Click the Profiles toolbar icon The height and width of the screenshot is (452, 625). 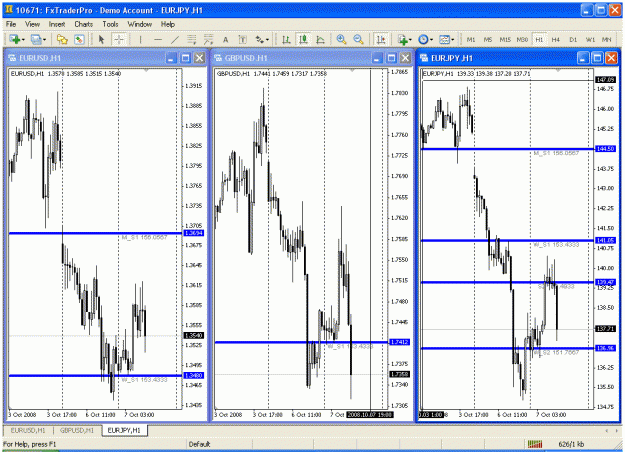(36, 39)
